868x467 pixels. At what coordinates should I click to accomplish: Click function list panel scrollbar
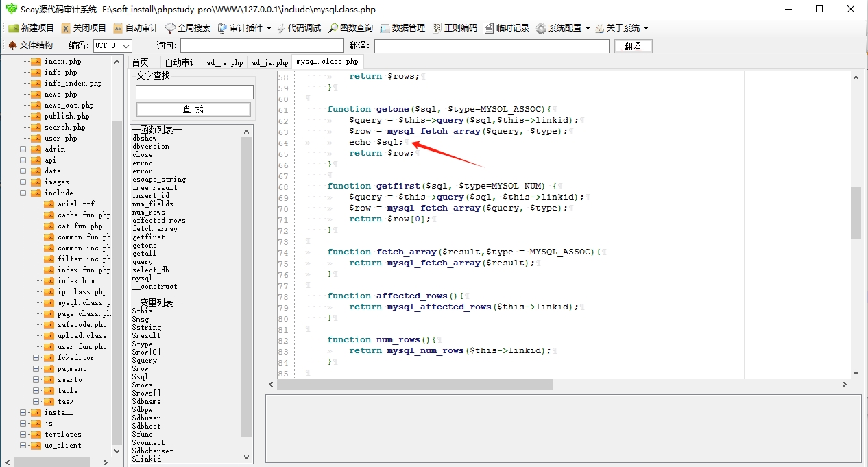pyautogui.click(x=247, y=287)
